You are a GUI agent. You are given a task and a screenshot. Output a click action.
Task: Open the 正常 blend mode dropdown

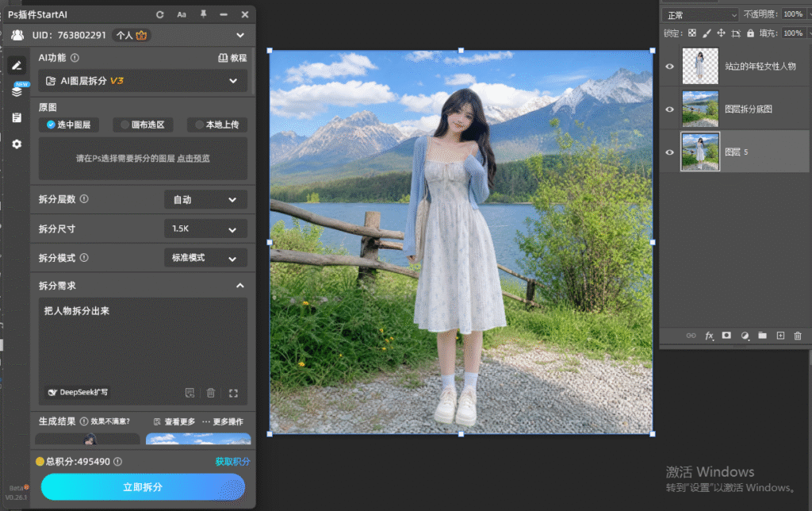coord(700,15)
